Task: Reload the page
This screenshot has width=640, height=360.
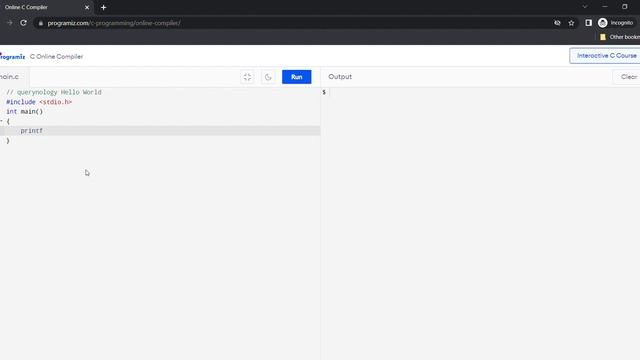Action: click(x=24, y=23)
